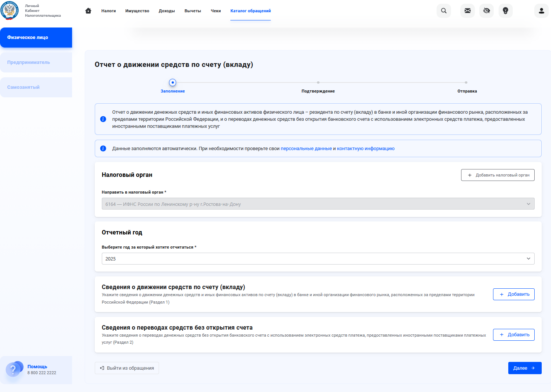
Task: Open search with the magnifier icon
Action: tap(444, 11)
